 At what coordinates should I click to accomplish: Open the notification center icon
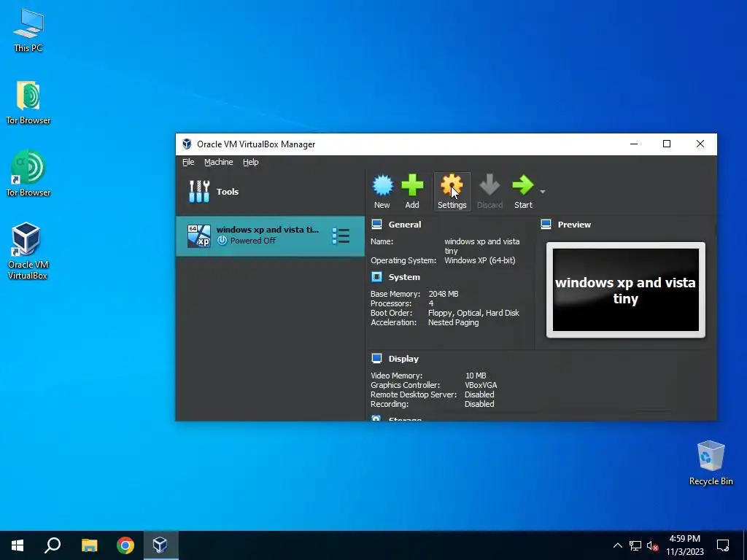[723, 545]
